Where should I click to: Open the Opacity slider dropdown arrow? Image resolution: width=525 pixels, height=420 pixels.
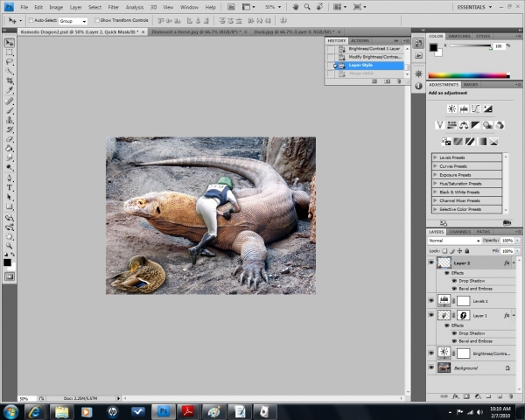coord(518,241)
